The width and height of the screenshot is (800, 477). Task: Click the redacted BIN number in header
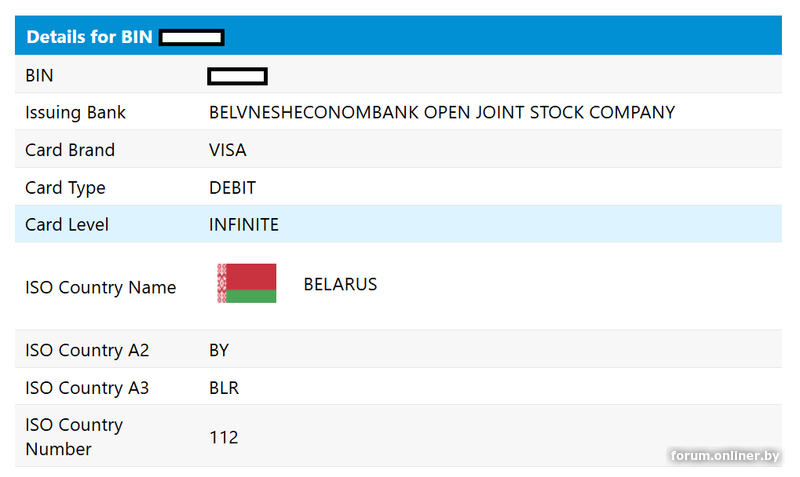pyautogui.click(x=191, y=38)
